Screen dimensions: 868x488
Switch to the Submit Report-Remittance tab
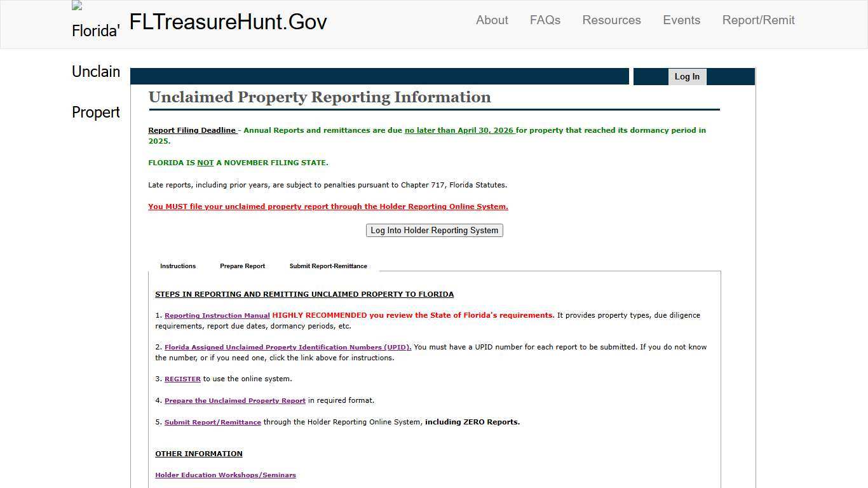(328, 266)
